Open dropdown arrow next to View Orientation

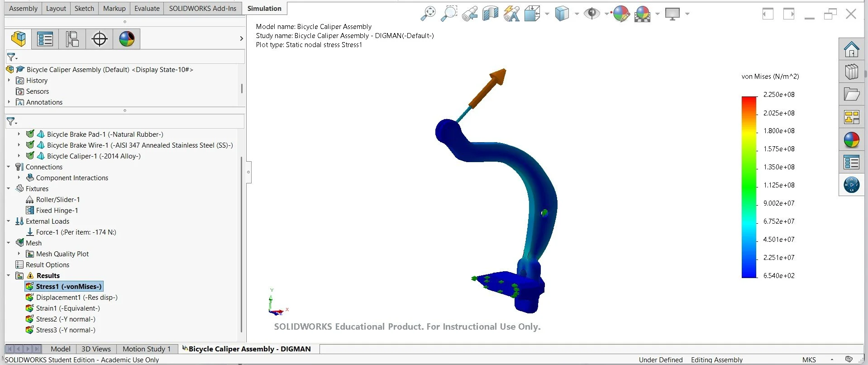click(x=547, y=14)
